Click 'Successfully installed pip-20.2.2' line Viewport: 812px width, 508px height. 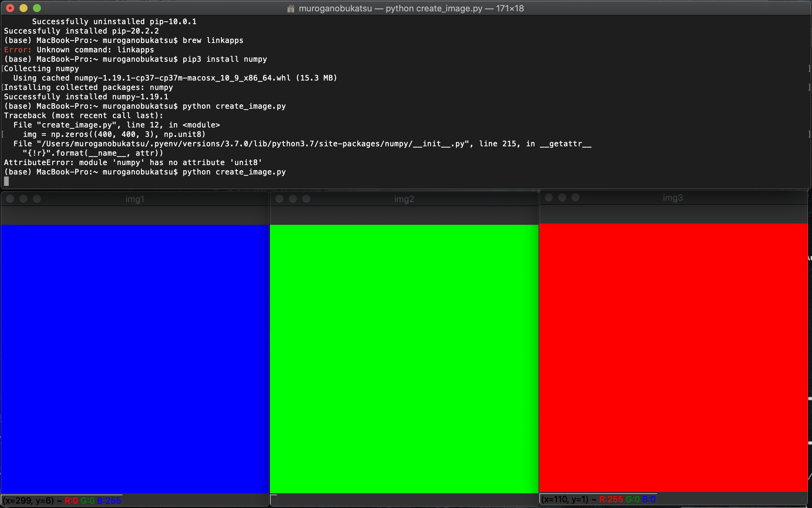click(81, 31)
